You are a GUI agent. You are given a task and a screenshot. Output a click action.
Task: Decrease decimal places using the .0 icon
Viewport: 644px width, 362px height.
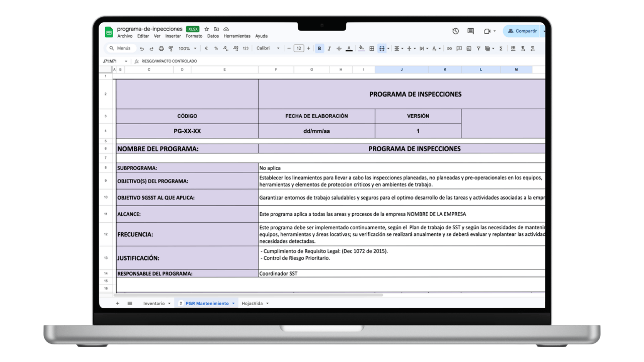coord(224,48)
